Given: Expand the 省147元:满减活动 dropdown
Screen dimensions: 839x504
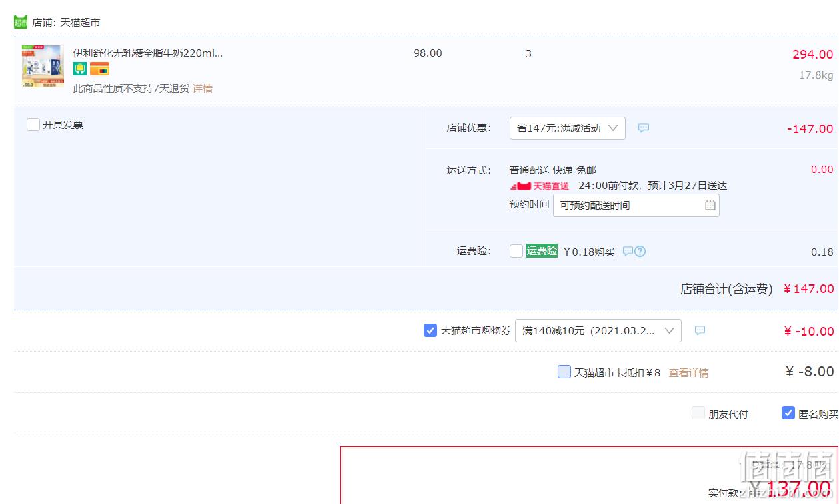Looking at the screenshot, I should tap(568, 128).
